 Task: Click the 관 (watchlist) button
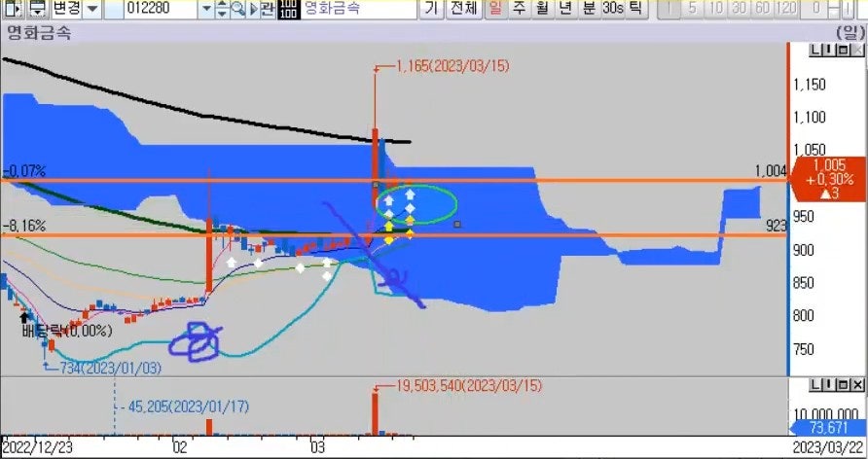(x=268, y=9)
